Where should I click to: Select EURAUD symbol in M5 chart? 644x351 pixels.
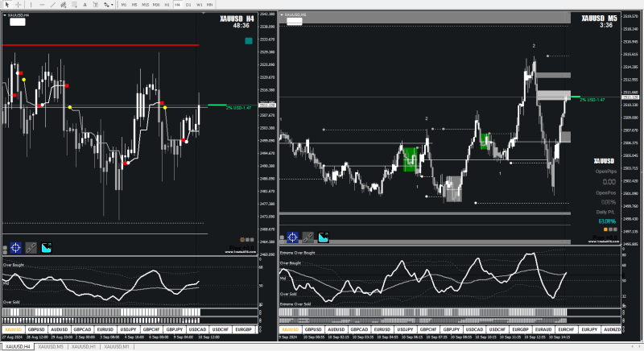(543, 329)
